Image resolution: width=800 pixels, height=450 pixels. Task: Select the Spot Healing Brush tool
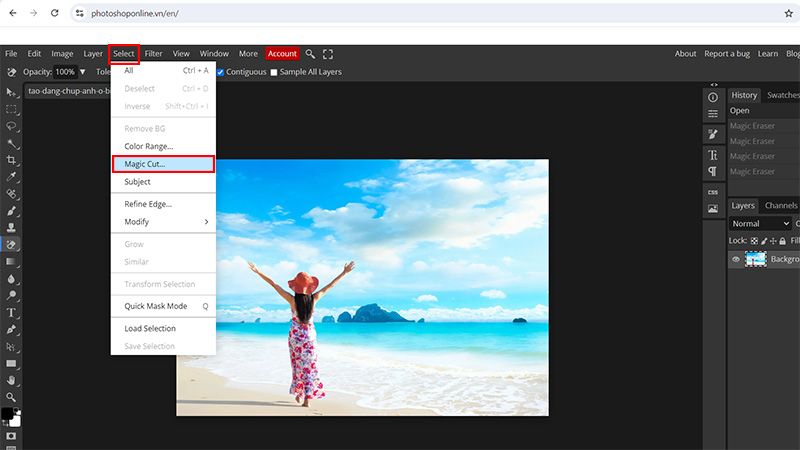[x=11, y=194]
